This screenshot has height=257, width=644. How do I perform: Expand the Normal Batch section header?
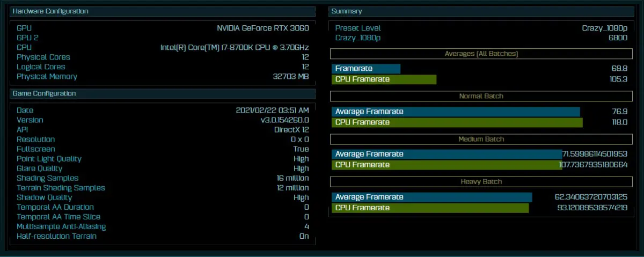pos(481,96)
